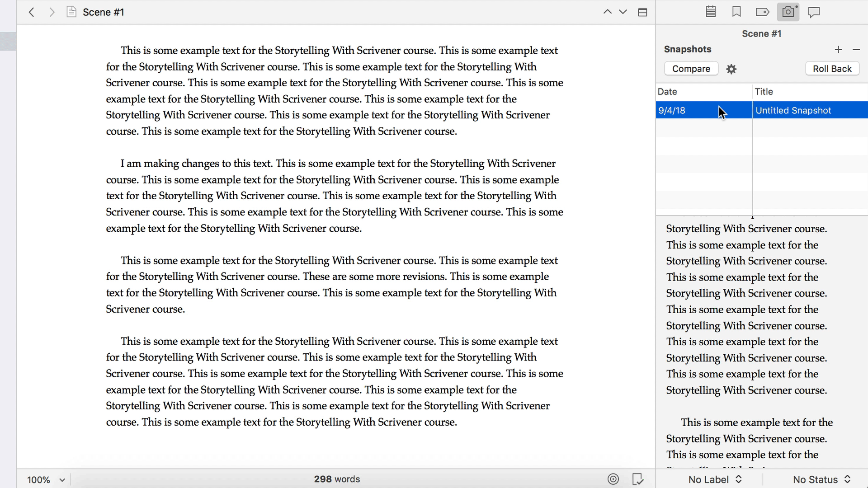868x488 pixels.
Task: Open the Snapshots camera inspector tab
Action: tap(788, 12)
